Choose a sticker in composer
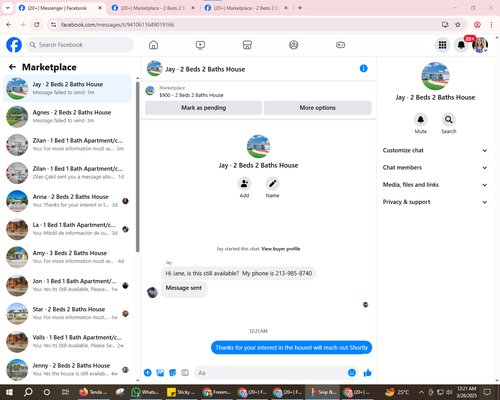The height and width of the screenshot is (400, 500). pos(173,373)
